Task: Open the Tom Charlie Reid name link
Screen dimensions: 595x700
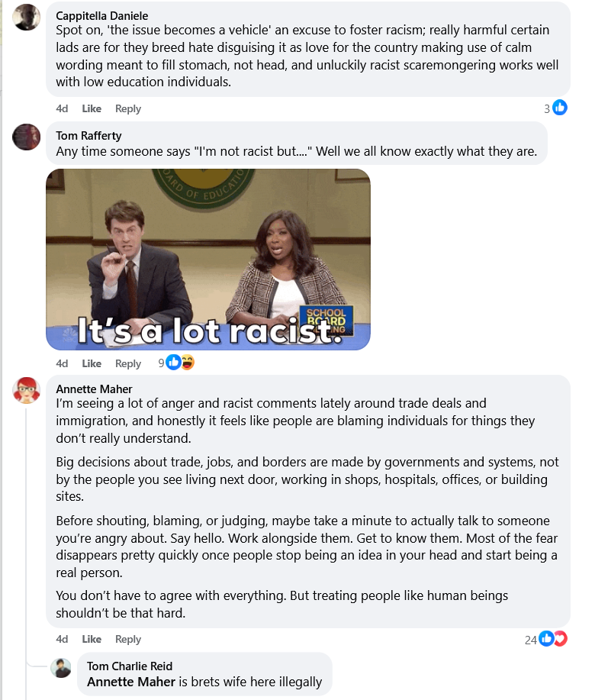Action: click(130, 666)
